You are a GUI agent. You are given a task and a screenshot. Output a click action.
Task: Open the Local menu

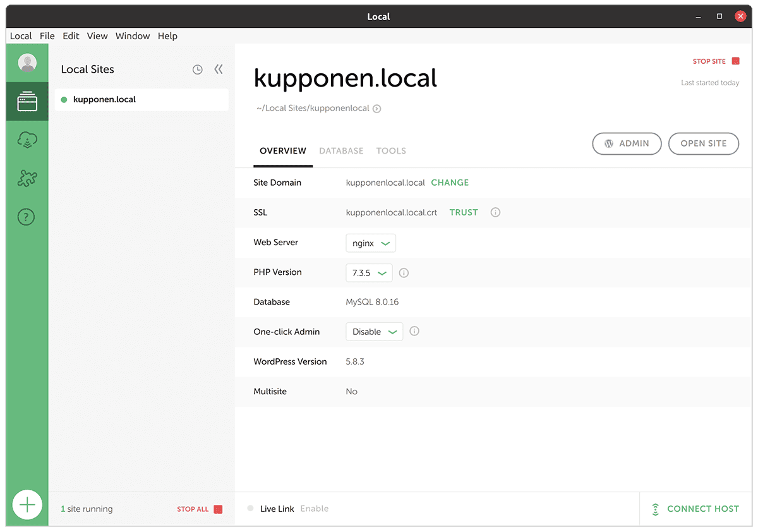[x=21, y=36]
